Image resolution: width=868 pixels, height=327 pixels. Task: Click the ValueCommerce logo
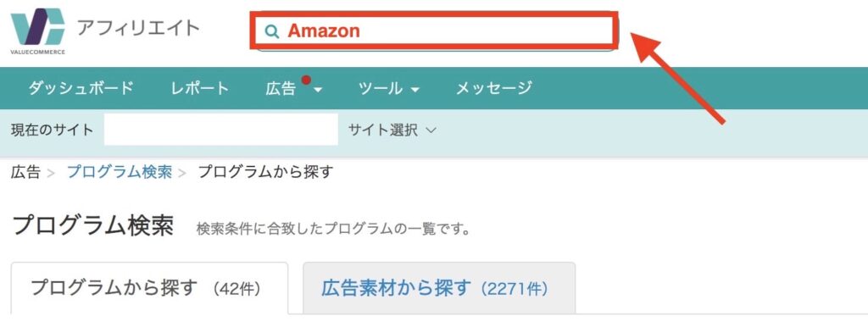(x=37, y=31)
